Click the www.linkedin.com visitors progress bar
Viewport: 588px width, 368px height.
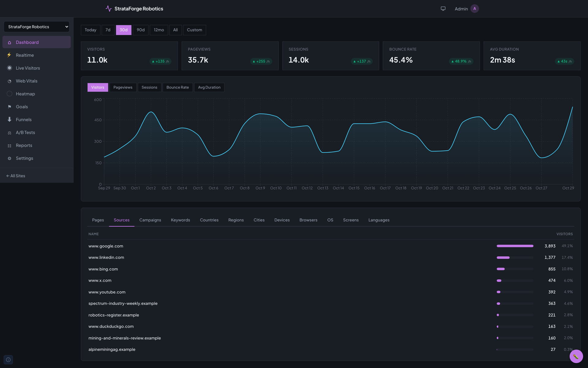(515, 258)
